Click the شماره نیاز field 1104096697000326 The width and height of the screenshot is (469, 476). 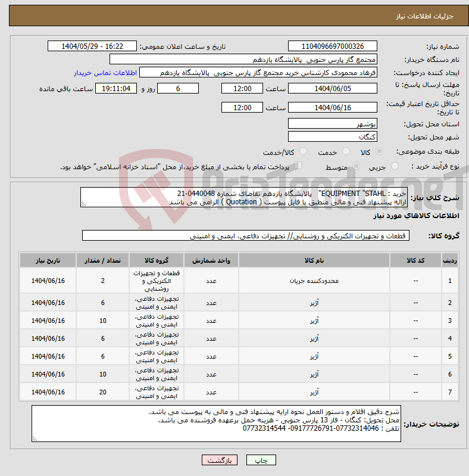click(x=333, y=46)
